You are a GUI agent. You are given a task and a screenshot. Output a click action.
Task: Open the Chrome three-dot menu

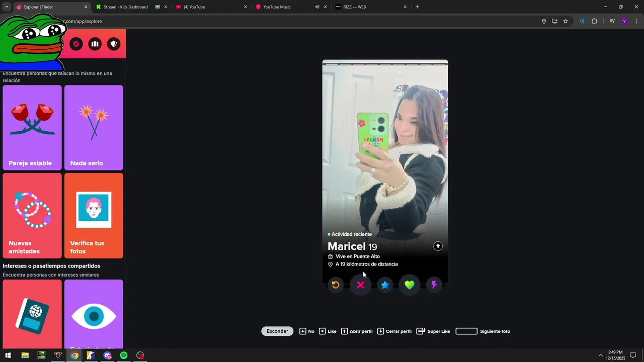(636, 21)
